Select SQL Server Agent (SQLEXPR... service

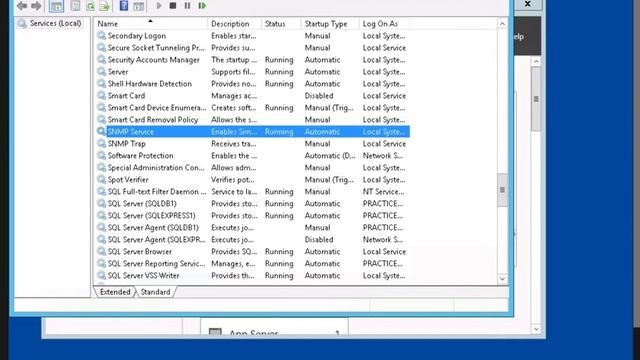[253, 240]
